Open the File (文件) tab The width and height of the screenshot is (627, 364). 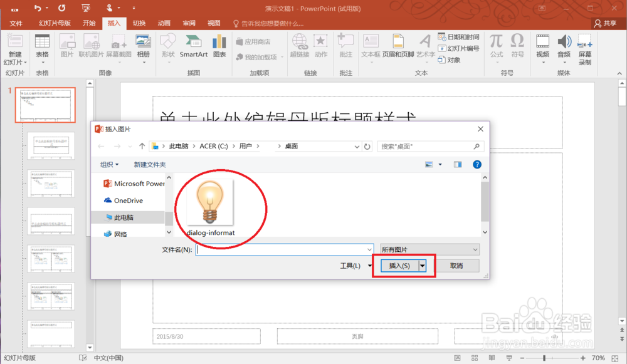[16, 23]
